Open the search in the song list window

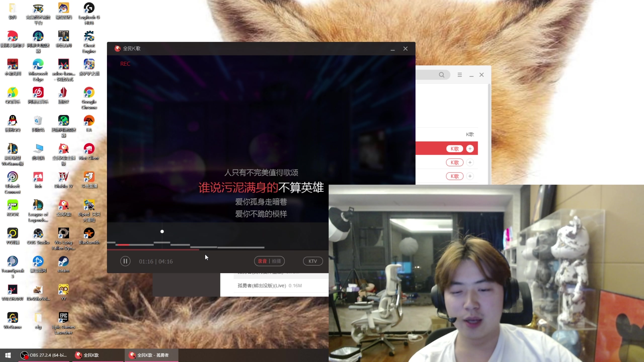[x=442, y=75]
